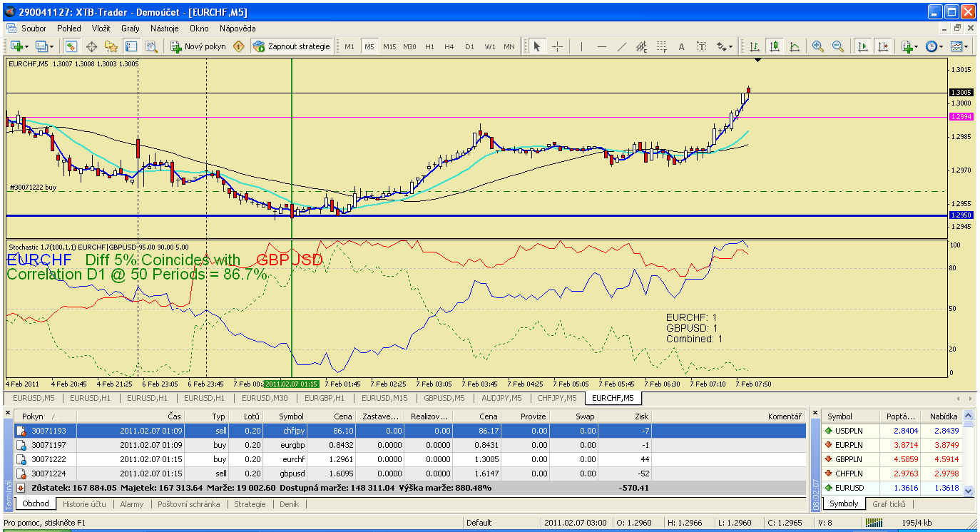This screenshot has height=532, width=980.
Task: Open the Historie účtu terminal tab
Action: point(84,503)
